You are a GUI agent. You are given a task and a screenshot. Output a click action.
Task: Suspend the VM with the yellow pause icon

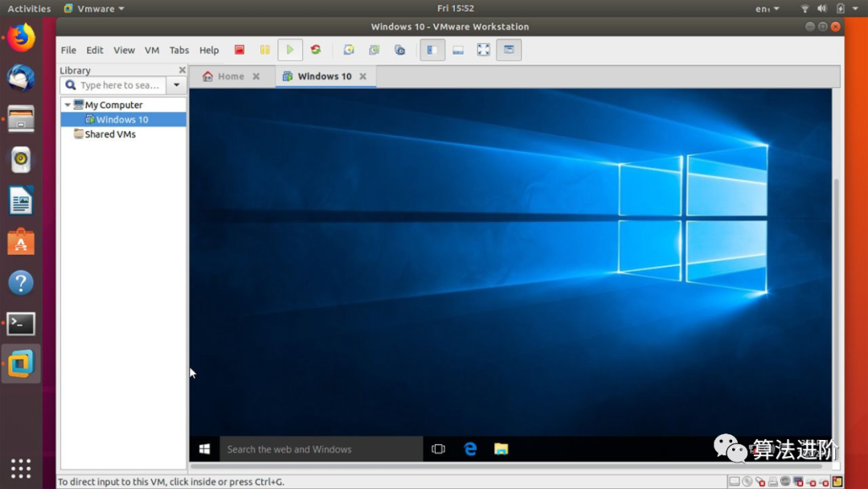[x=264, y=50]
